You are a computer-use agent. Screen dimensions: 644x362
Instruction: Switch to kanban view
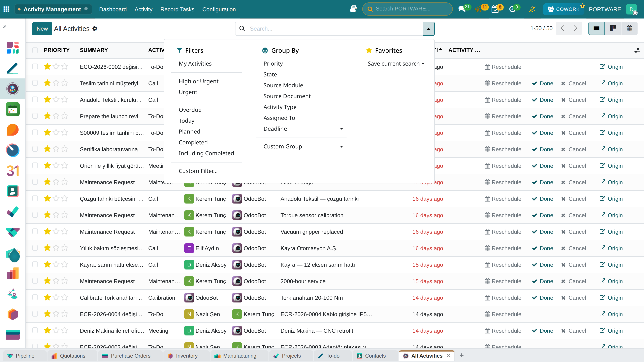point(613,28)
